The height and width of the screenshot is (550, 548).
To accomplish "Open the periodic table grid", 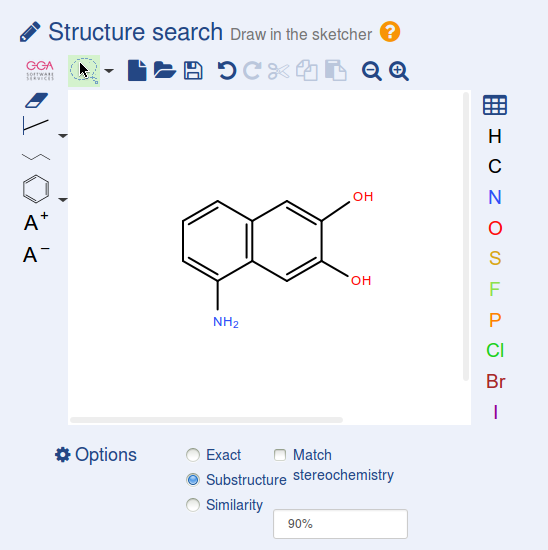I will 495,105.
